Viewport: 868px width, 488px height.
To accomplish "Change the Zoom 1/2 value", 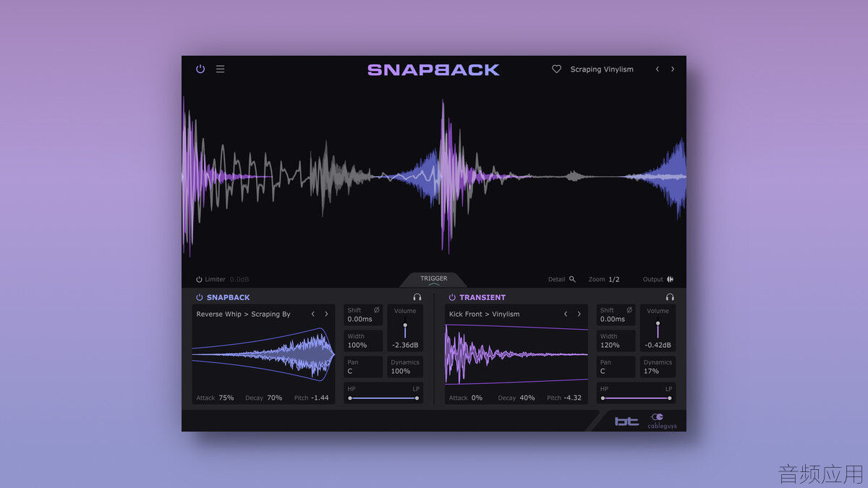I will 614,279.
